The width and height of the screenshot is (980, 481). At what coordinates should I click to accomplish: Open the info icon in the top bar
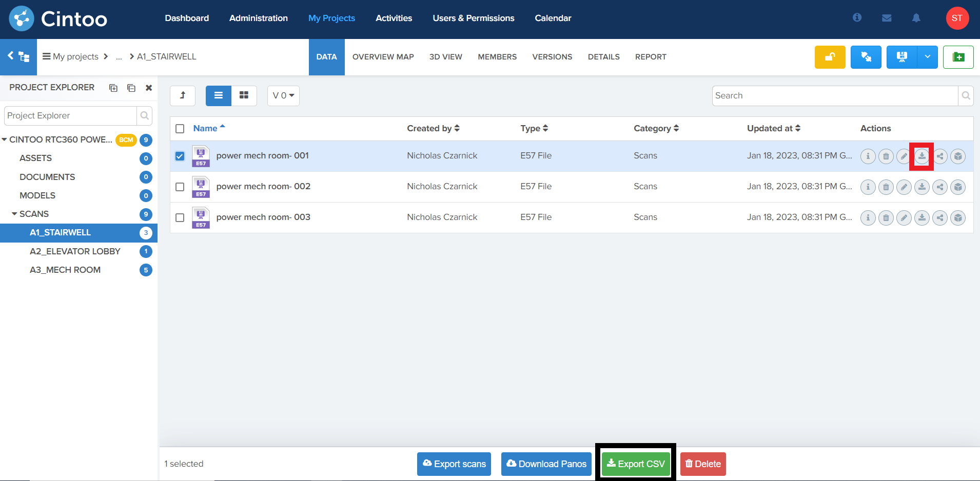pos(857,17)
